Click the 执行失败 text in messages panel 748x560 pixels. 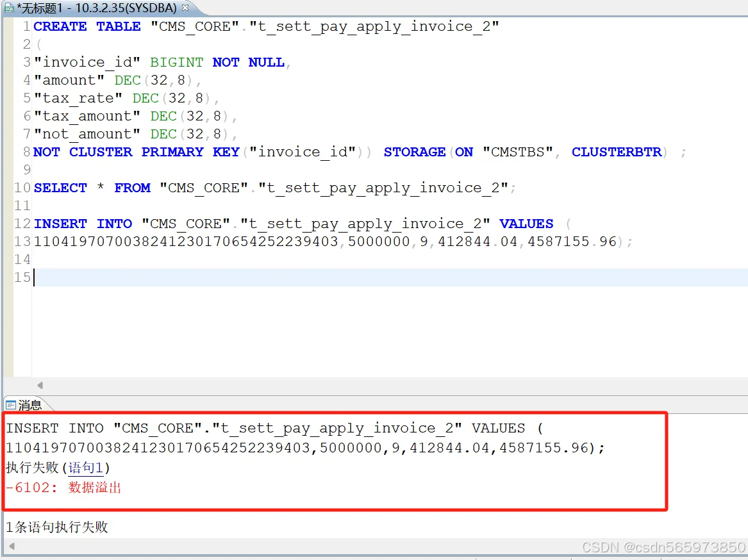point(32,468)
